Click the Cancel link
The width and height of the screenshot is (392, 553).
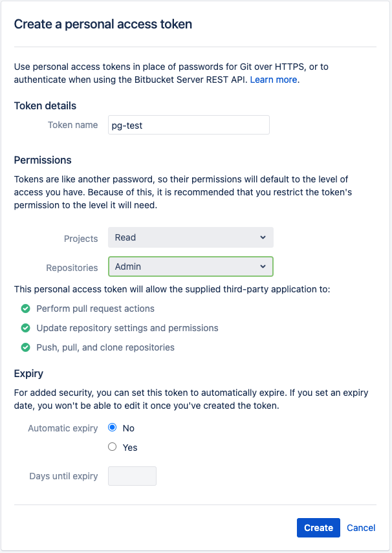[361, 528]
